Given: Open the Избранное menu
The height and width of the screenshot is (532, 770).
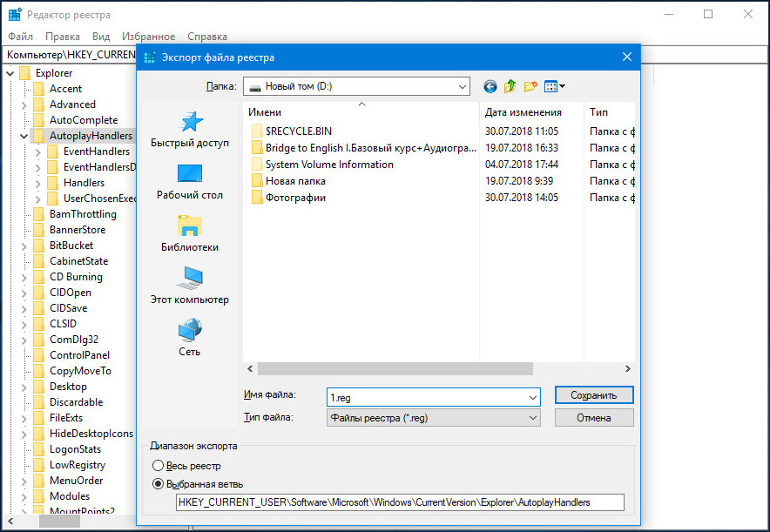Looking at the screenshot, I should coord(148,37).
